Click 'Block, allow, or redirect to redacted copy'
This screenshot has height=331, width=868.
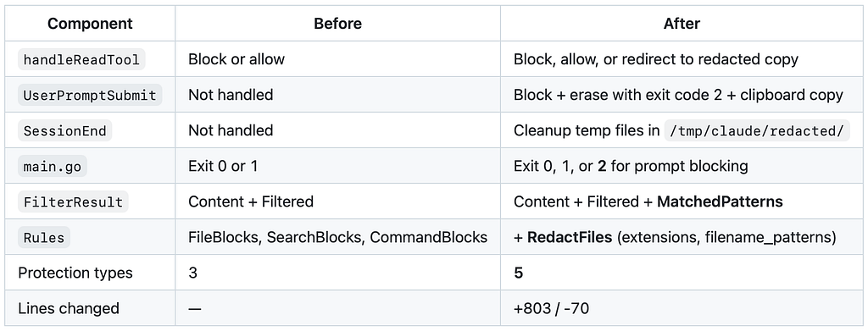(656, 59)
